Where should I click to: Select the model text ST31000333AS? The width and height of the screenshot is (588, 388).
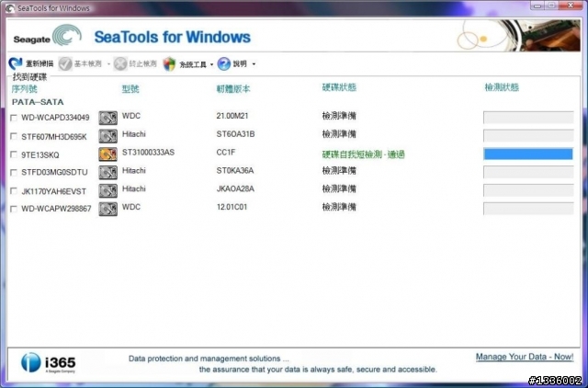tap(149, 153)
